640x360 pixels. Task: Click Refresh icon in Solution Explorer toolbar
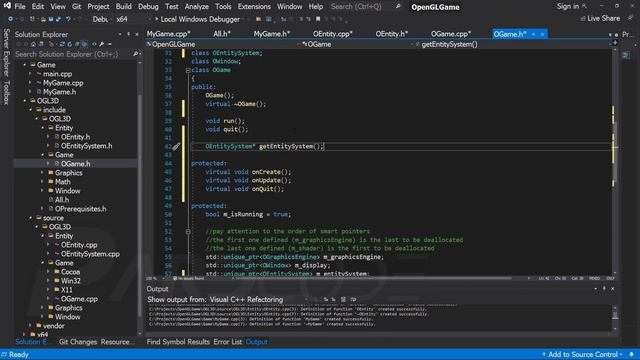[69, 44]
